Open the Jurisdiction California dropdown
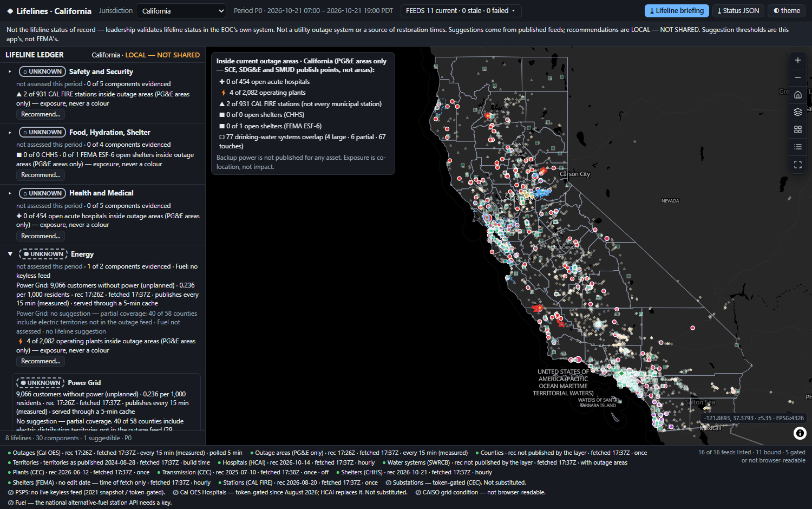 point(181,11)
